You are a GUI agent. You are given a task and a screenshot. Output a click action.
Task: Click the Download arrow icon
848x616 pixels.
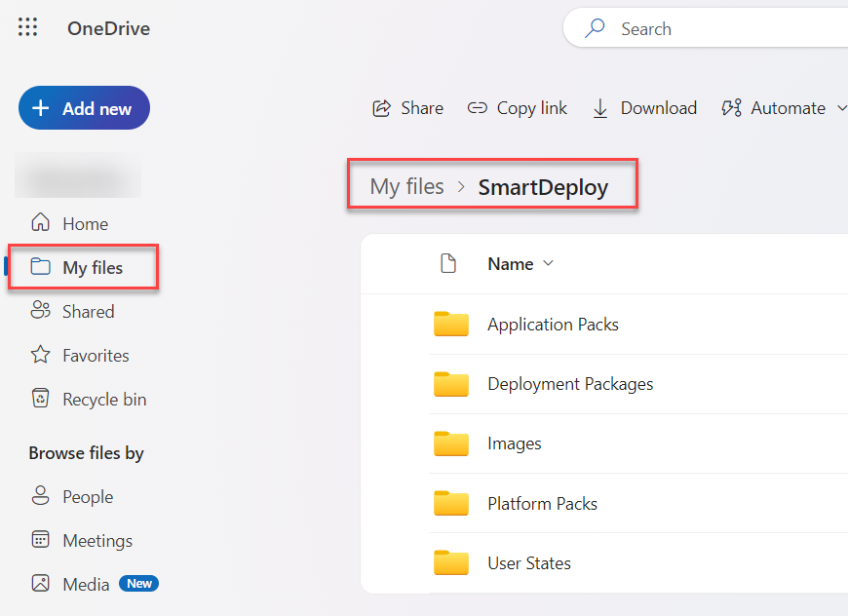pos(600,108)
